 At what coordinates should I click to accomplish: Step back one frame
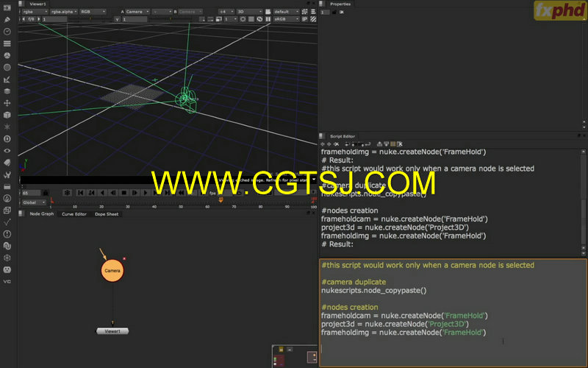click(x=112, y=193)
